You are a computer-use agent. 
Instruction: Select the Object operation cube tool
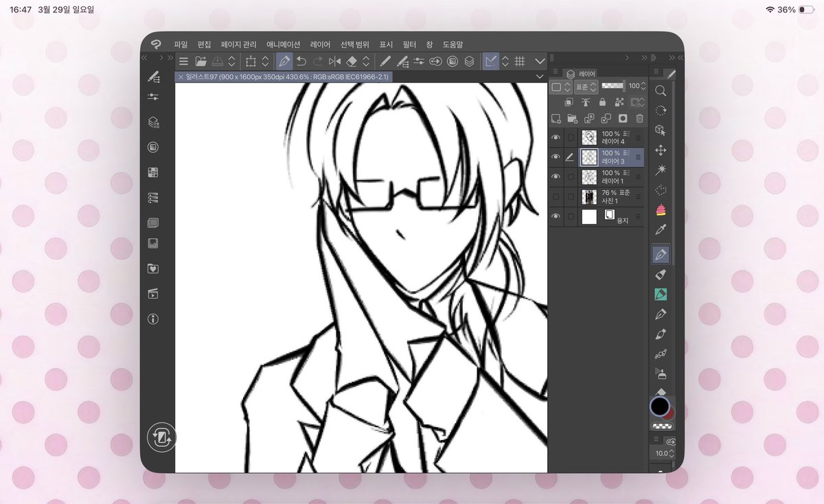[661, 130]
